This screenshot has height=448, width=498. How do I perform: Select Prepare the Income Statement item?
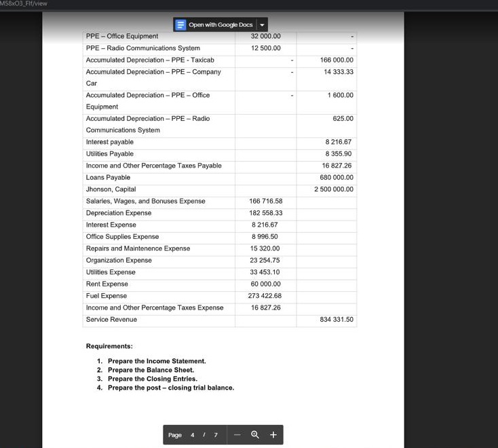tap(157, 361)
